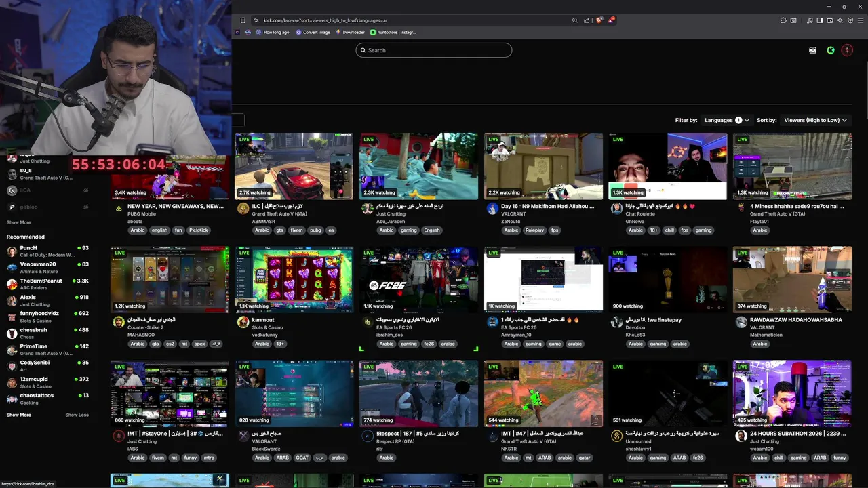868x488 pixels.
Task: Click kanmout channel avatar icon
Action: coord(243,323)
